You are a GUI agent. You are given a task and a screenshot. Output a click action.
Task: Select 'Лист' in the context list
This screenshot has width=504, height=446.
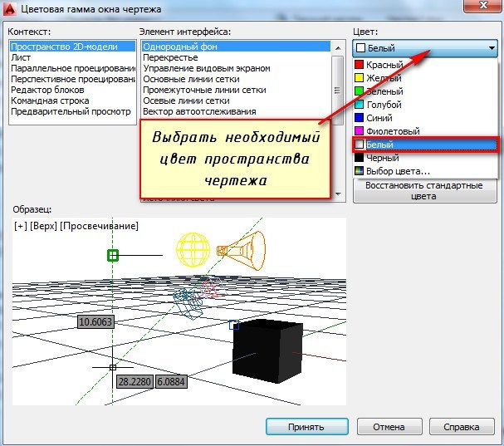[x=72, y=57]
